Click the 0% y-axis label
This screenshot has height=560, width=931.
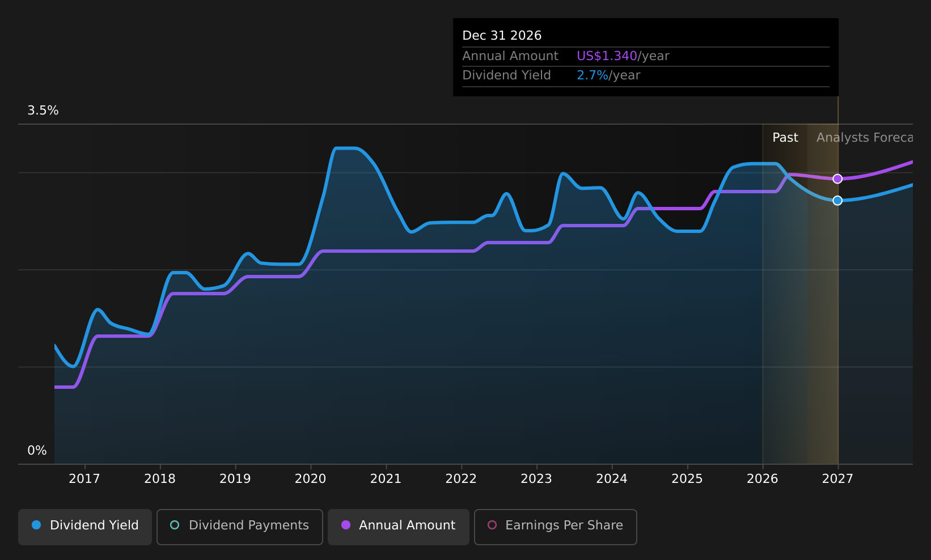(37, 451)
